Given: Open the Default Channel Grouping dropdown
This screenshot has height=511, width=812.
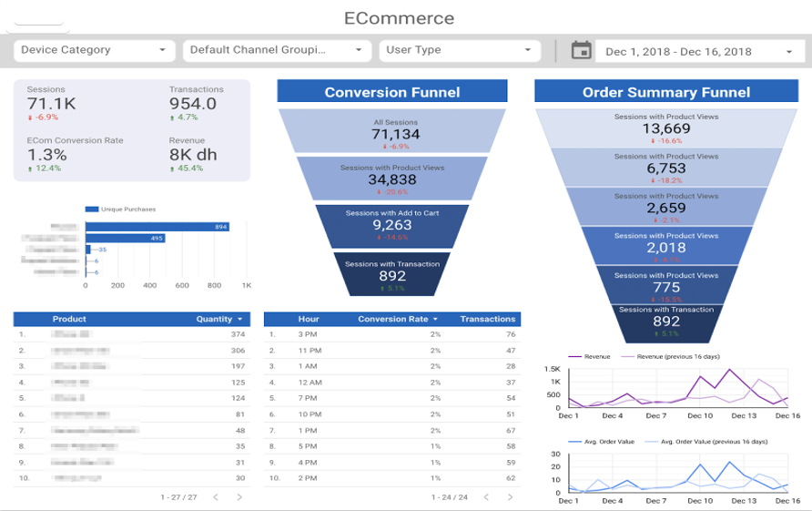Looking at the screenshot, I should tap(277, 50).
